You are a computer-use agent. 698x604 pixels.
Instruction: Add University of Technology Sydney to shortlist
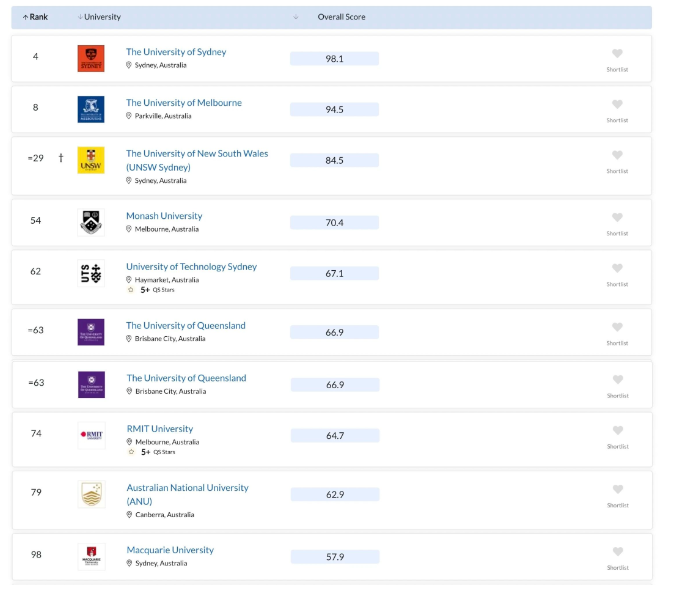click(617, 268)
